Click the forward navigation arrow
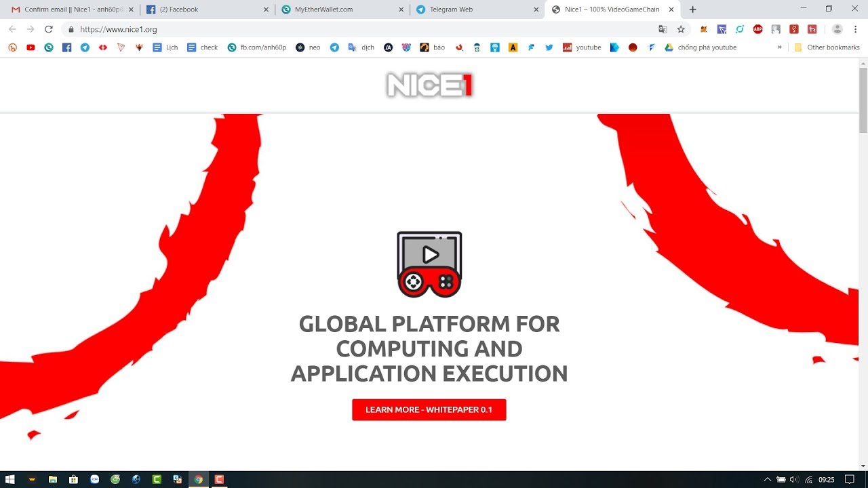Viewport: 868px width, 488px height. pyautogui.click(x=30, y=29)
